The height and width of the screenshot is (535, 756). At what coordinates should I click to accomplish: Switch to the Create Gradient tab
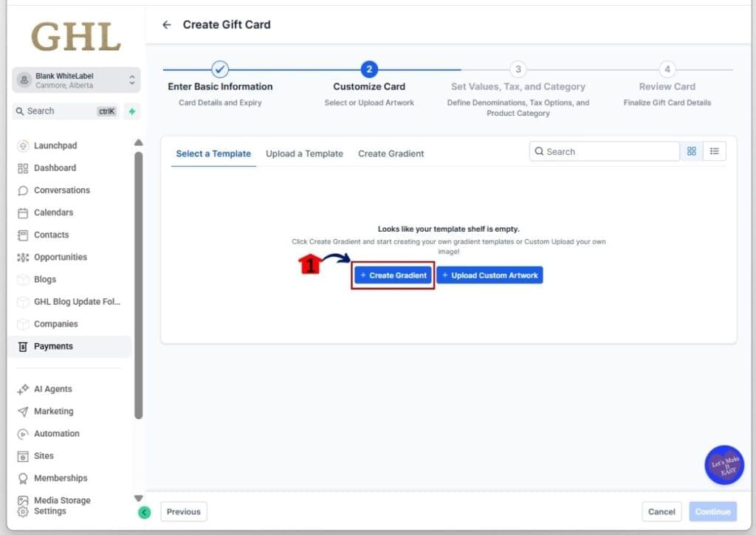click(391, 153)
